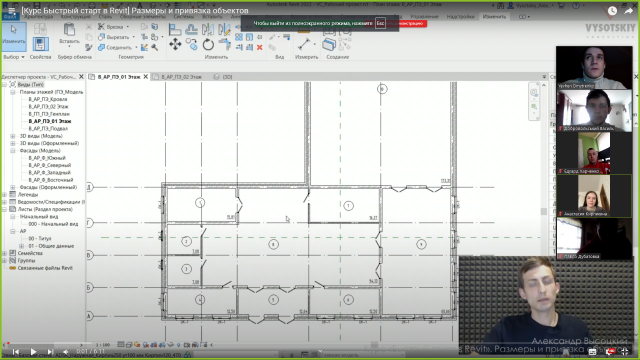Skip to the next video
Image resolution: width=640 pixels, height=360 pixels.
pyautogui.click(x=50, y=351)
